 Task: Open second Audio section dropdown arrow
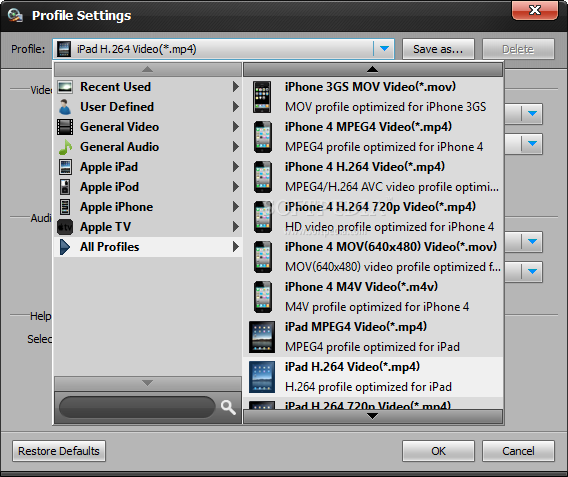(532, 272)
